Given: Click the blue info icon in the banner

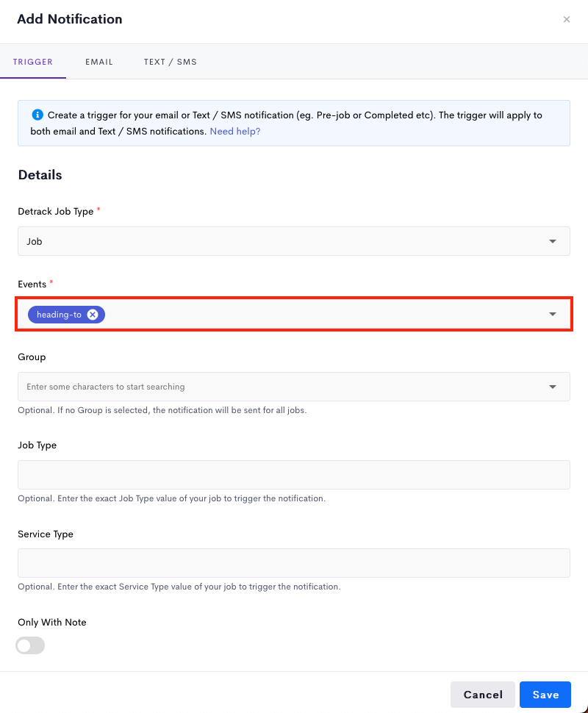Looking at the screenshot, I should [x=37, y=115].
